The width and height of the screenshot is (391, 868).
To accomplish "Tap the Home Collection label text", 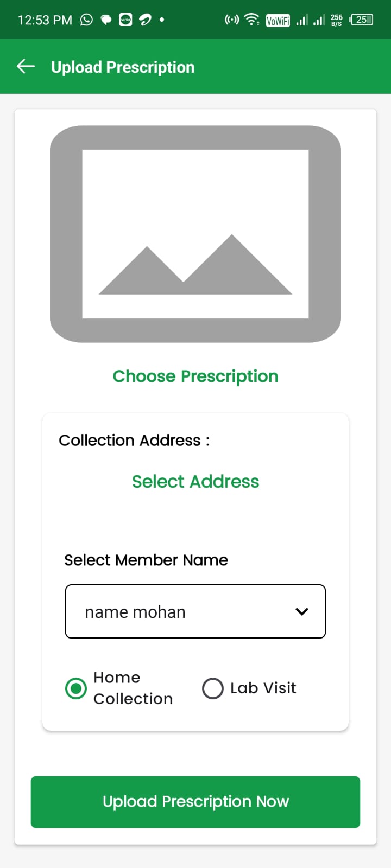I will click(133, 688).
